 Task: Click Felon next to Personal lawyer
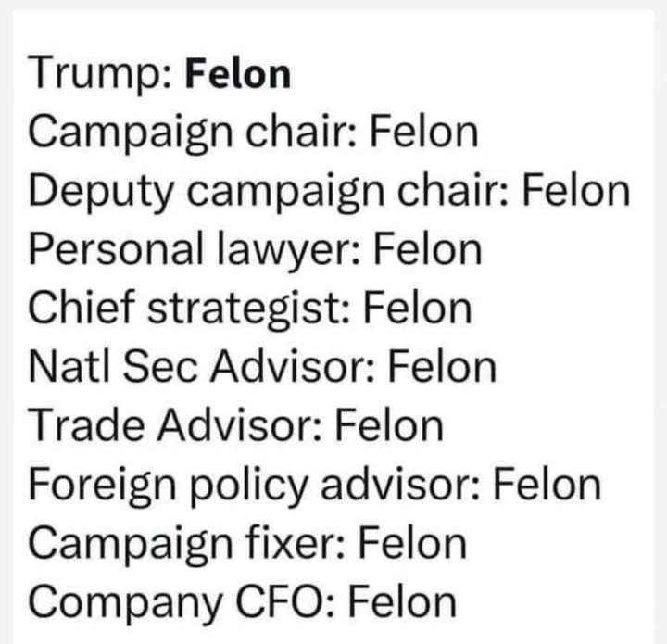pyautogui.click(x=427, y=249)
